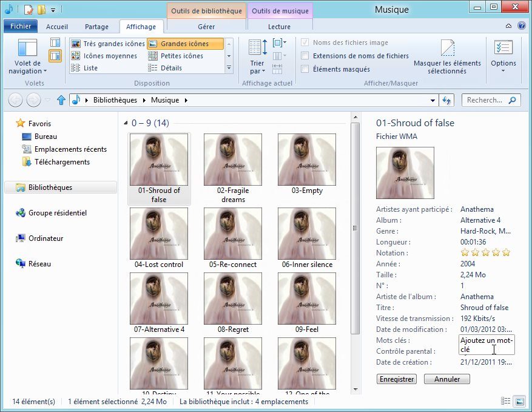532x412 pixels.
Task: Switch to details view in status bar
Action: click(506, 402)
